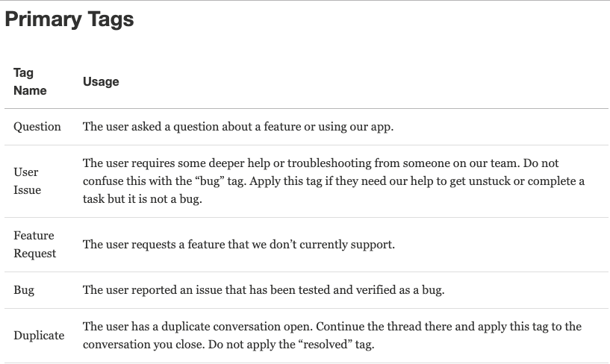610x364 pixels.
Task: Click the Bug tag's usage description
Action: [263, 289]
